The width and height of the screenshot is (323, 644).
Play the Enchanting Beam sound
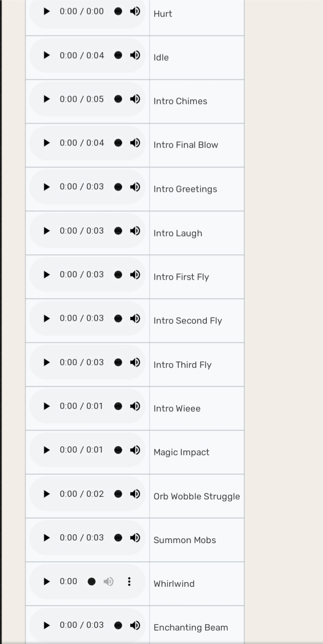click(46, 625)
